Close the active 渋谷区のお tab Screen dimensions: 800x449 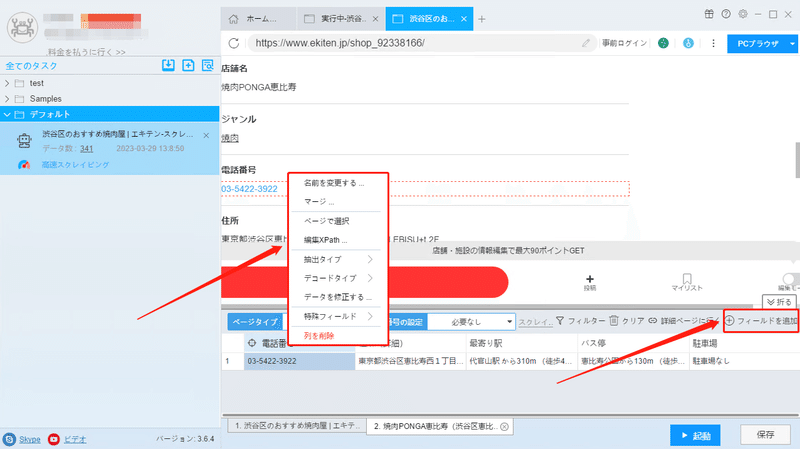(x=464, y=19)
